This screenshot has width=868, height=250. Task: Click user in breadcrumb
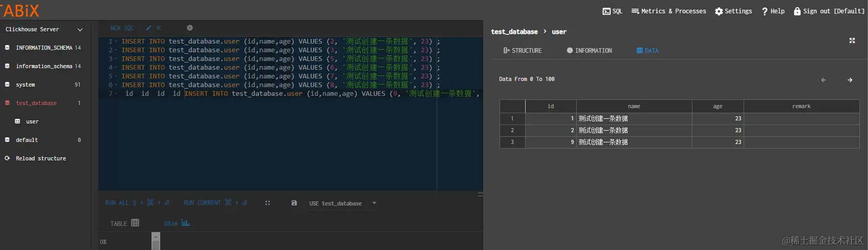tap(559, 32)
